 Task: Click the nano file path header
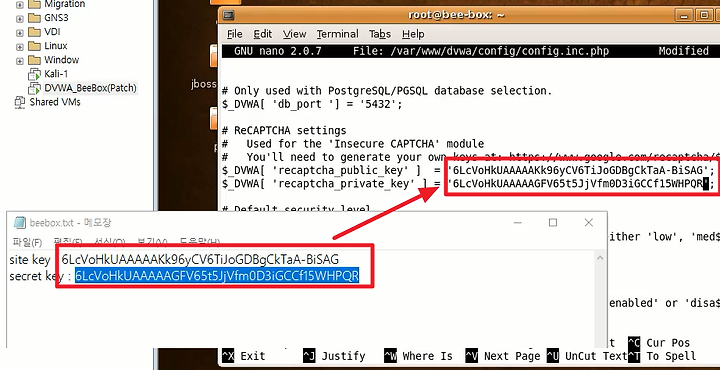point(481,51)
